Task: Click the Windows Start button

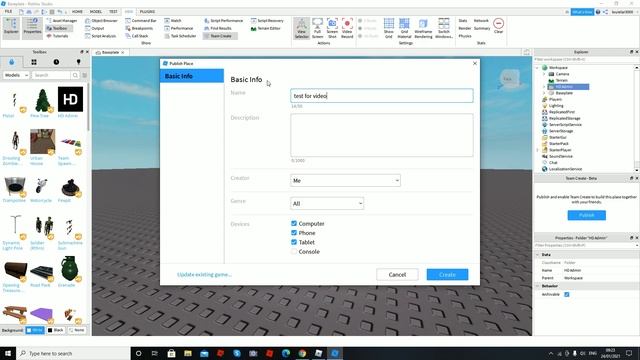Action: tap(8, 353)
